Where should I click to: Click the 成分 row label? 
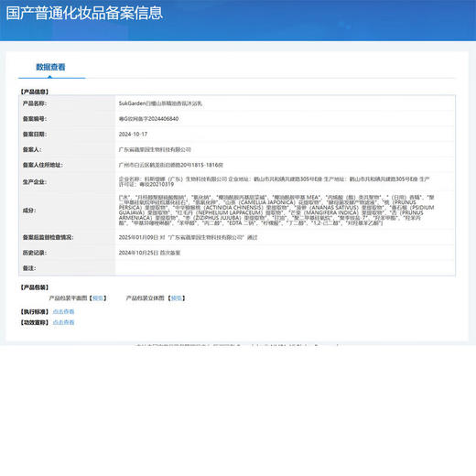(x=29, y=211)
